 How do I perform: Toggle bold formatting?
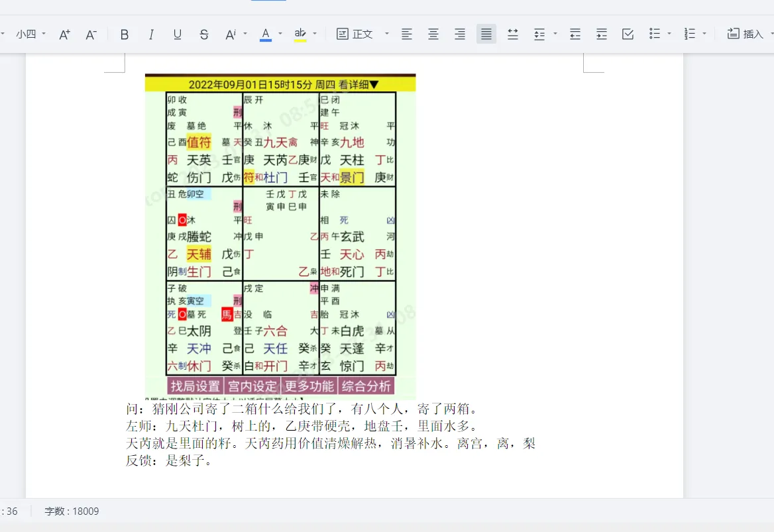[125, 34]
